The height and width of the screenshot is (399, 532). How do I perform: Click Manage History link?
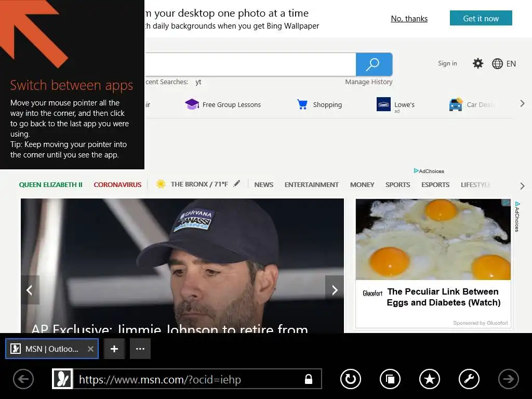[x=369, y=82]
